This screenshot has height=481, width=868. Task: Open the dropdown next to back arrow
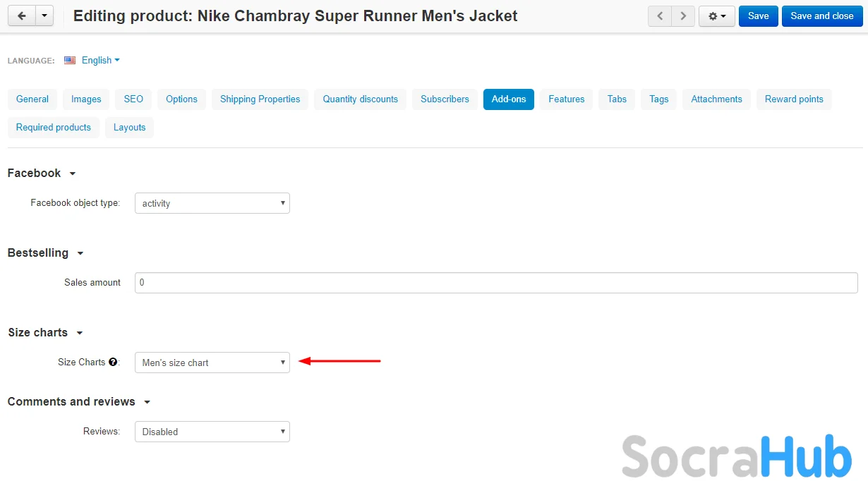[44, 16]
